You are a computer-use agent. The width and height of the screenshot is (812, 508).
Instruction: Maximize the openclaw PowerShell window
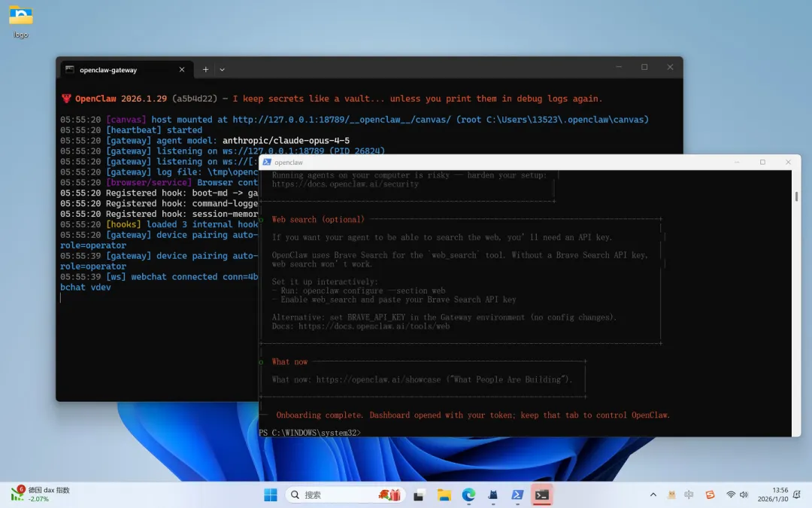(762, 163)
